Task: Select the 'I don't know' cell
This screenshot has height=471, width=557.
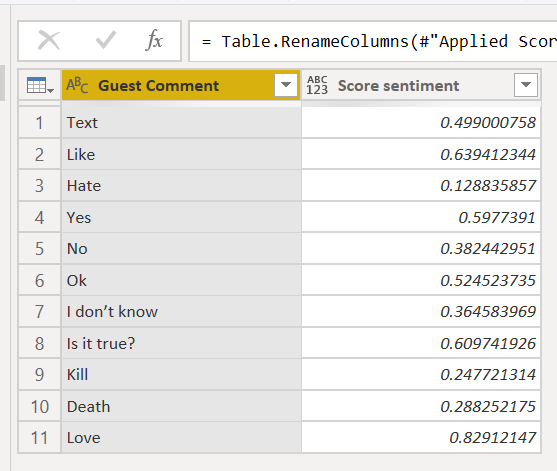Action: coord(181,312)
